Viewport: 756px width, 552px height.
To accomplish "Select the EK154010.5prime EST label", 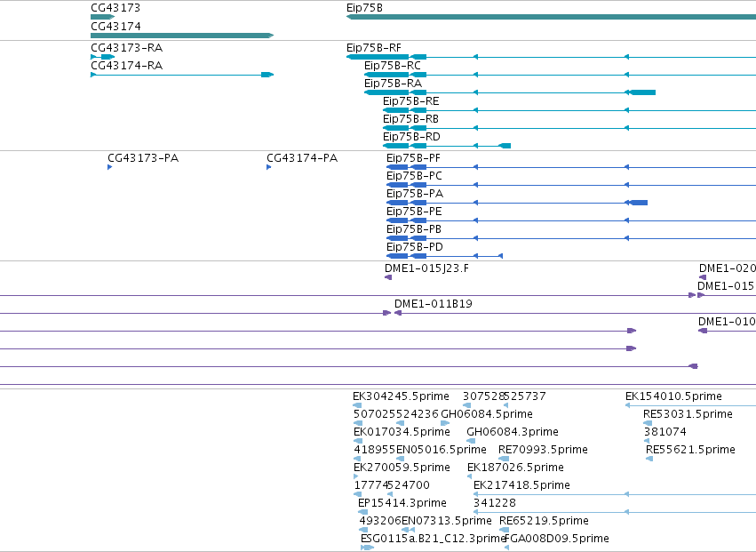I will point(673,396).
